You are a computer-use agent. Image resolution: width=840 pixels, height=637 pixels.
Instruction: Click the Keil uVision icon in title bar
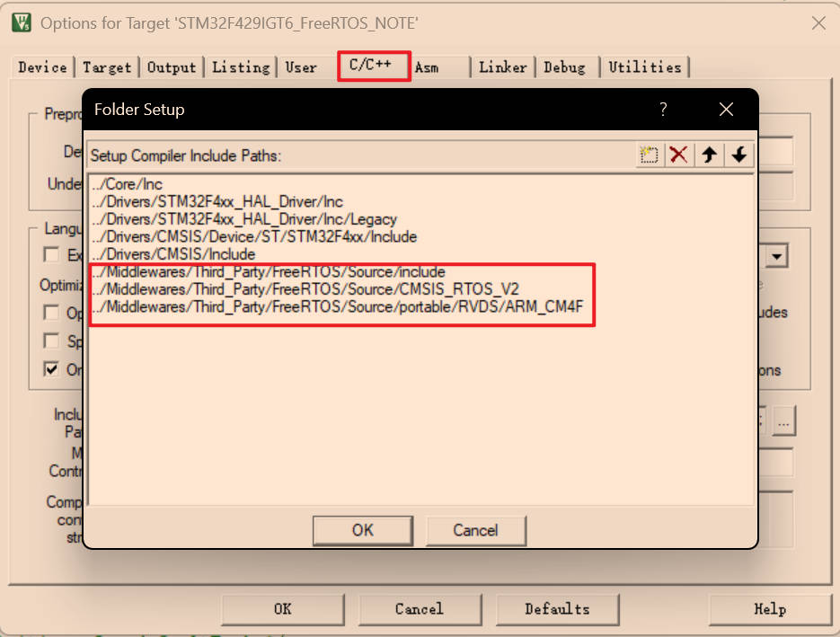coord(22,22)
